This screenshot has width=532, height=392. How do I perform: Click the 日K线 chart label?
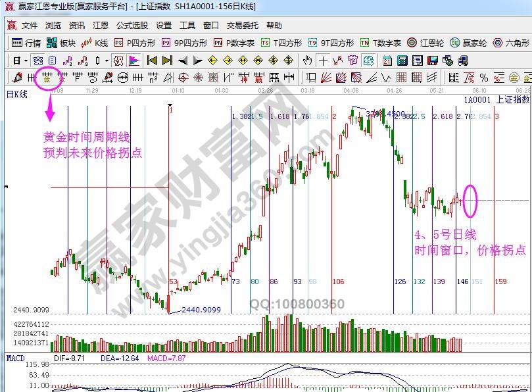tap(17, 94)
